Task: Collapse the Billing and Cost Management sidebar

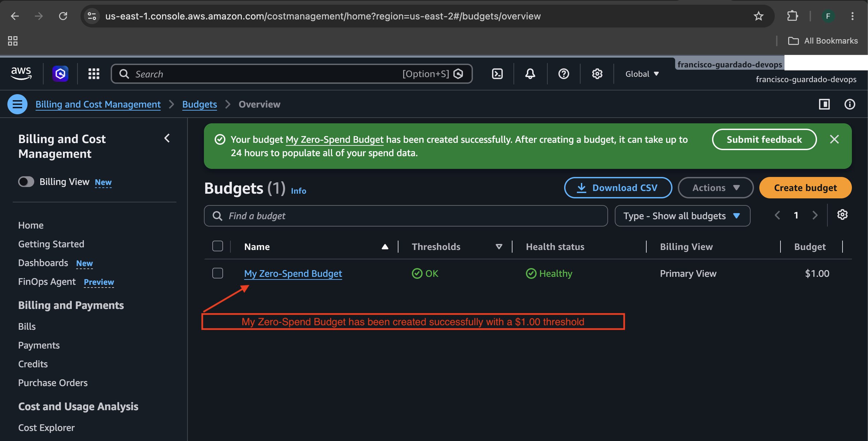Action: (167, 138)
